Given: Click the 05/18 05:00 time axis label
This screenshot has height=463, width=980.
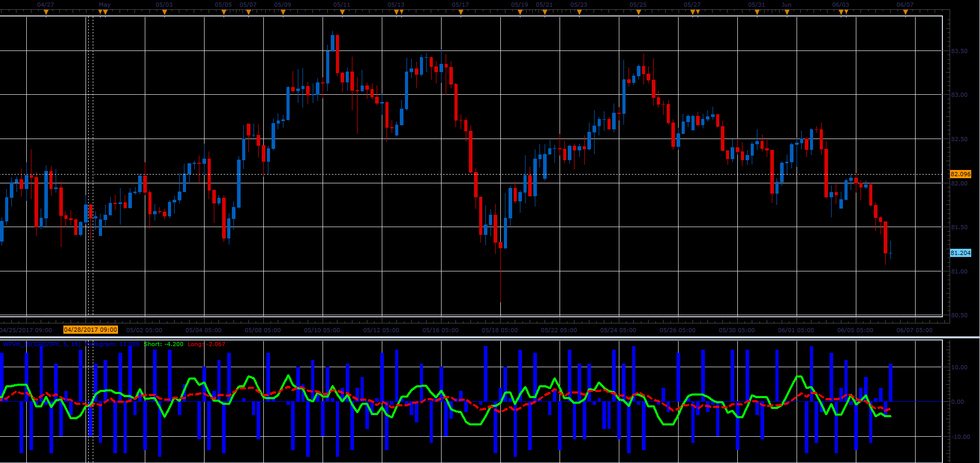Looking at the screenshot, I should [500, 330].
